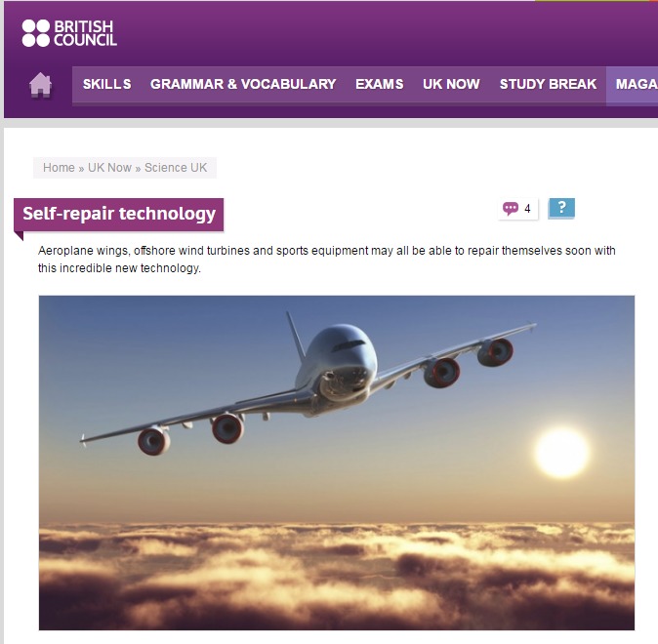Click the Self-repair technology heading
The width and height of the screenshot is (658, 644).
119,214
